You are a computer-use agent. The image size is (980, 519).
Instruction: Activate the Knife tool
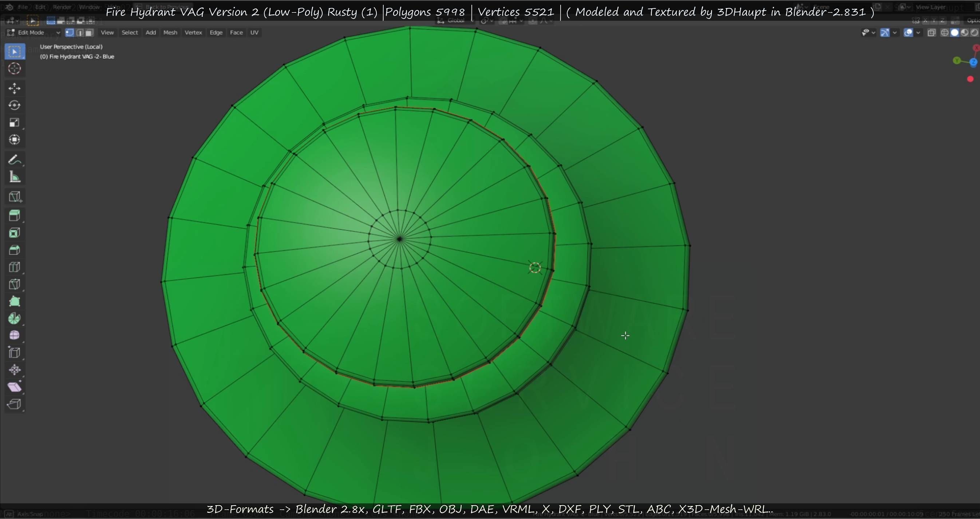pyautogui.click(x=15, y=284)
